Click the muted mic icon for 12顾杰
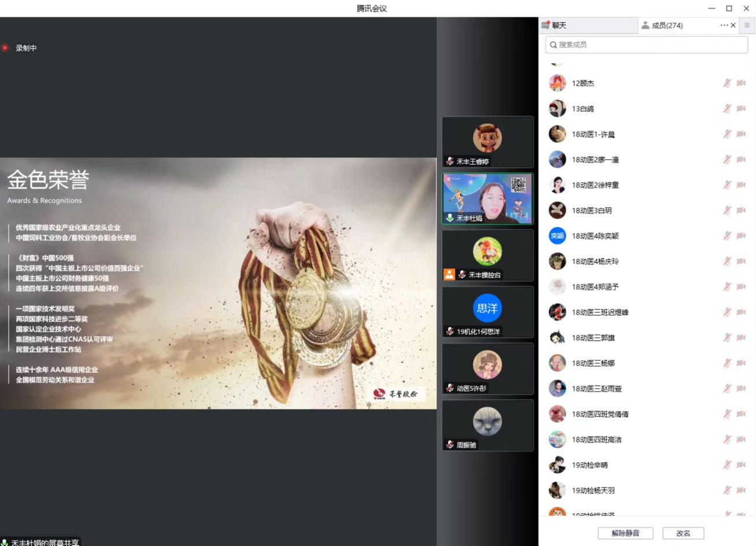 [x=727, y=83]
